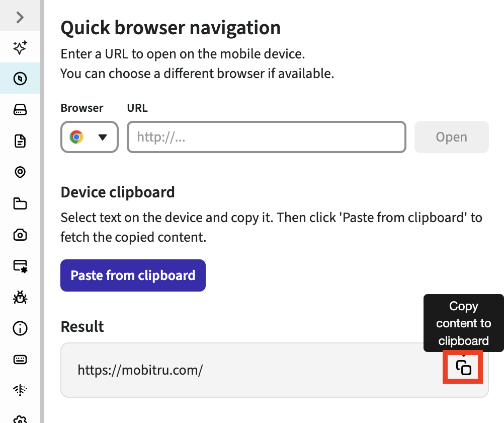
Task: Click the URL input field
Action: click(x=266, y=137)
